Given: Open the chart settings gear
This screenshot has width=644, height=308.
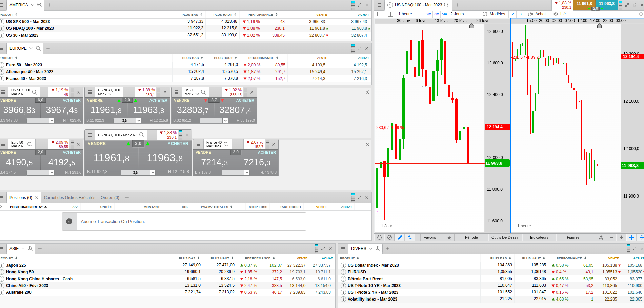Looking at the screenshot, I should pyautogui.click(x=641, y=14).
